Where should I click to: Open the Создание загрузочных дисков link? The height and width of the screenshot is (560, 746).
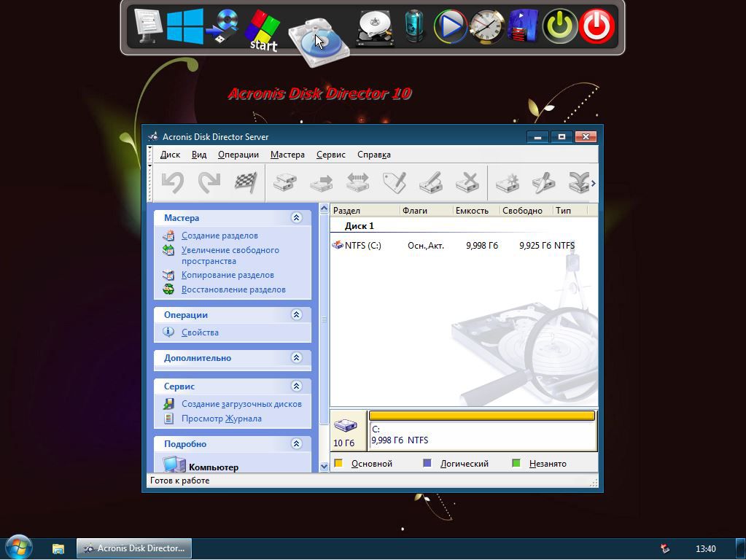[x=241, y=404]
